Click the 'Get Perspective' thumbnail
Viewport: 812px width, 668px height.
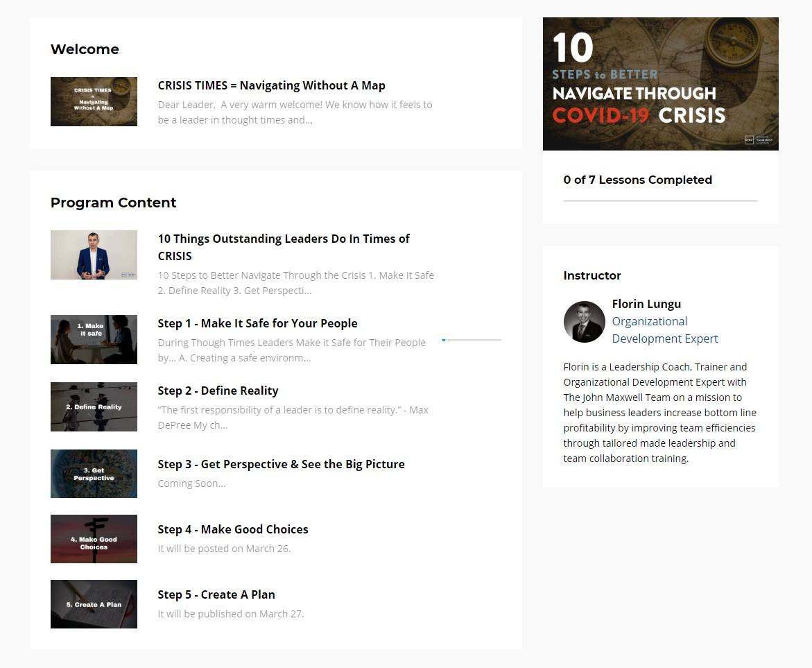[x=94, y=474]
